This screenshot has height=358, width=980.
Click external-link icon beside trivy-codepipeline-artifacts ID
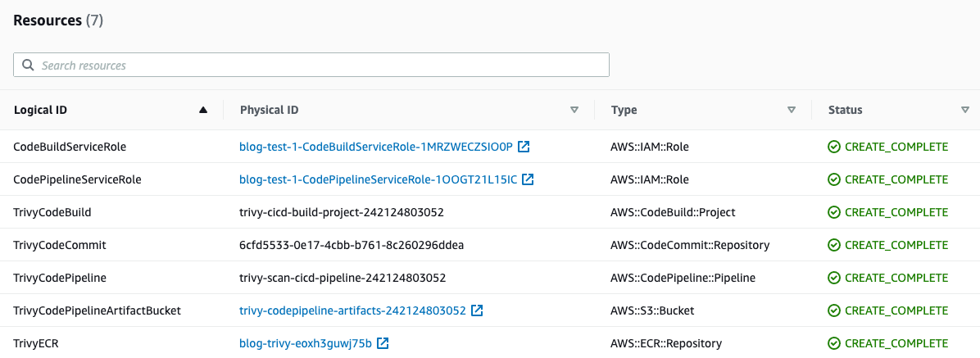point(477,310)
